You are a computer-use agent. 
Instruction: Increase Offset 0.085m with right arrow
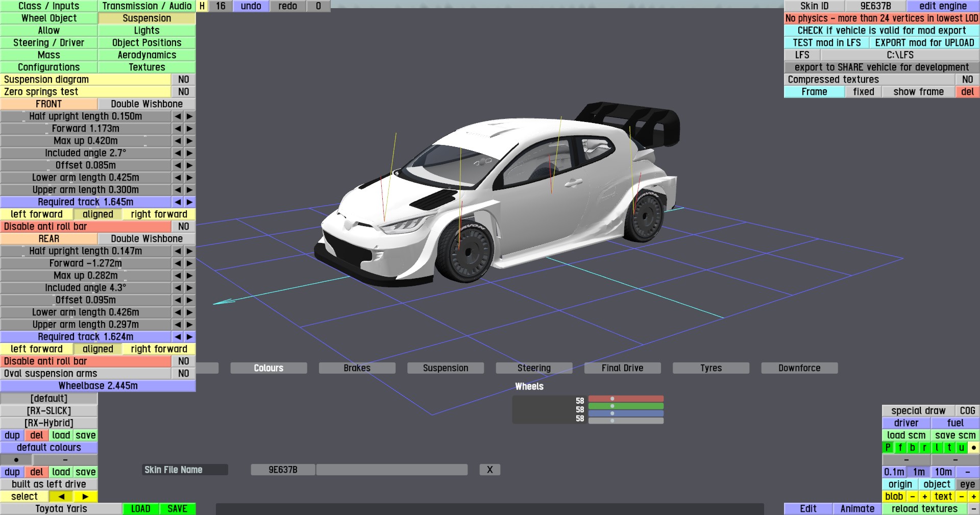pyautogui.click(x=189, y=165)
